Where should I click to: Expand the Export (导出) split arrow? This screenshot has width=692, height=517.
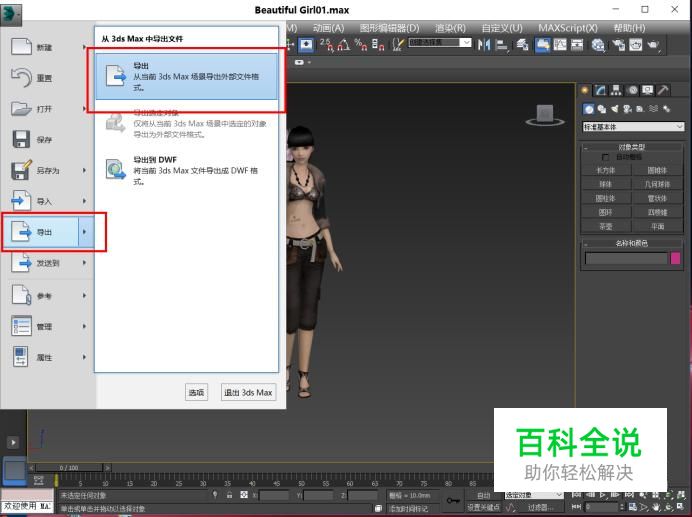86,232
